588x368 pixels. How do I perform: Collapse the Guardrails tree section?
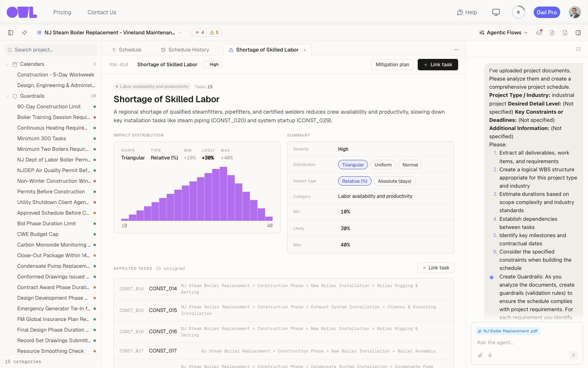(7, 96)
